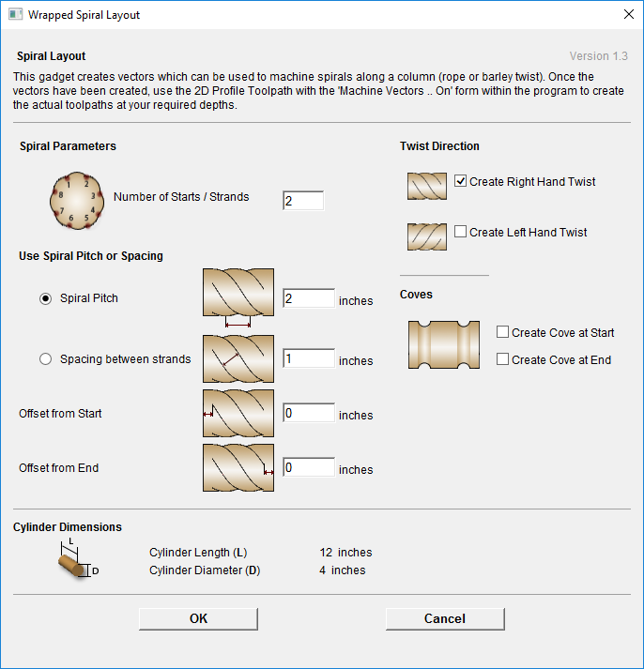Click the 'Number of Starts / Strands' label
Screen dimensions: 644x669
point(181,197)
